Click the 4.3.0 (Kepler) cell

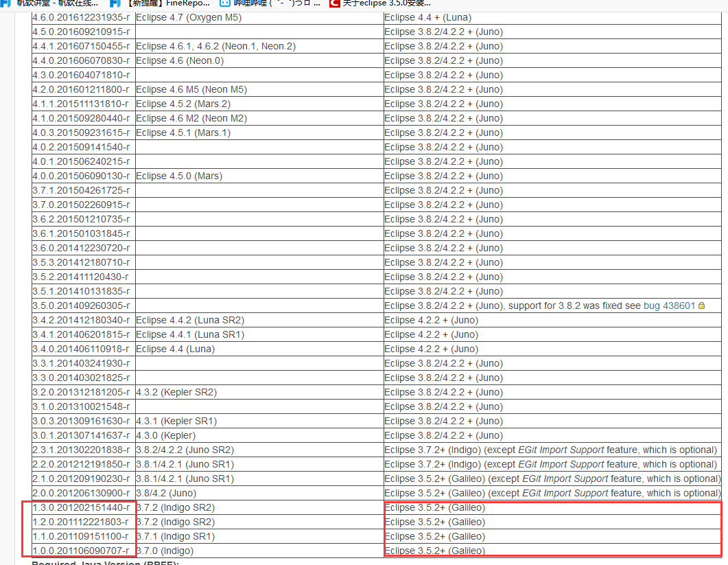[x=259, y=435]
